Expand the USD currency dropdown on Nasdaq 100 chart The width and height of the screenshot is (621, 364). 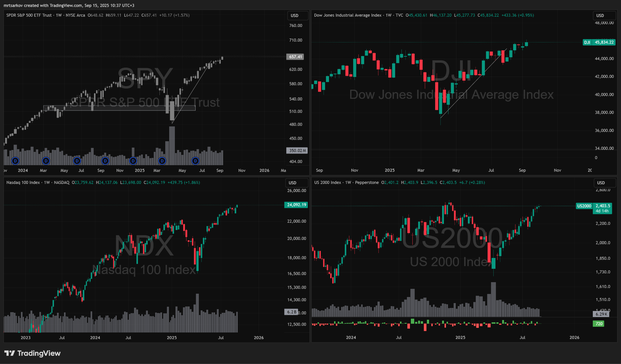pyautogui.click(x=296, y=183)
